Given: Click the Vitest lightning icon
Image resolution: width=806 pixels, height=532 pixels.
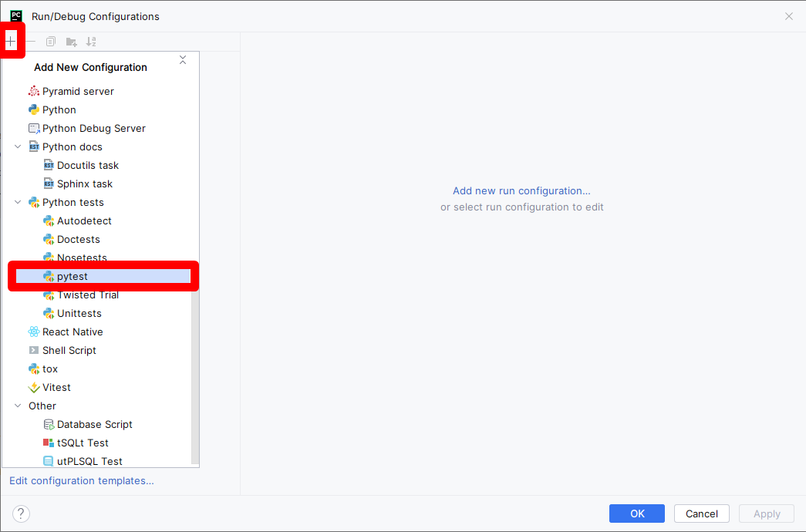Looking at the screenshot, I should point(34,387).
